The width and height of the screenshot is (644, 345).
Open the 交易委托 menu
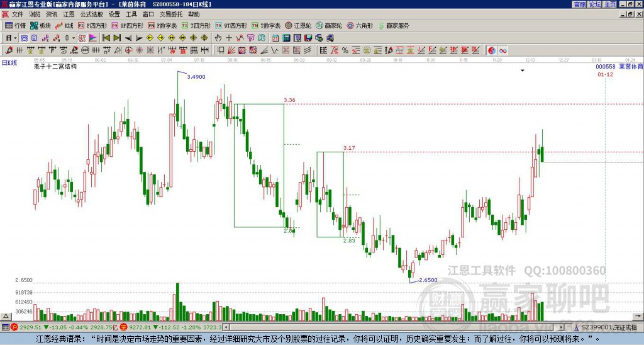tap(171, 14)
